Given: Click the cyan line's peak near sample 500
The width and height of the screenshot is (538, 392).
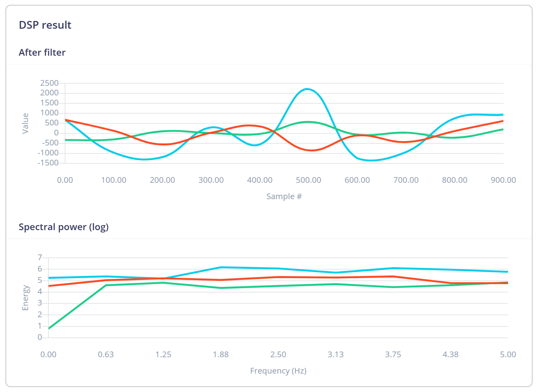Looking at the screenshot, I should 307,89.
